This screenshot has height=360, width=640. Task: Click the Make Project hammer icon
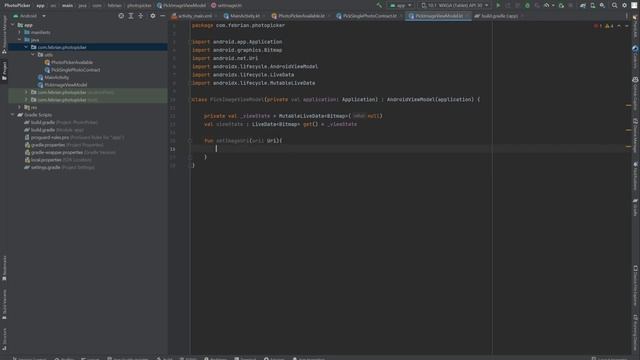379,5
